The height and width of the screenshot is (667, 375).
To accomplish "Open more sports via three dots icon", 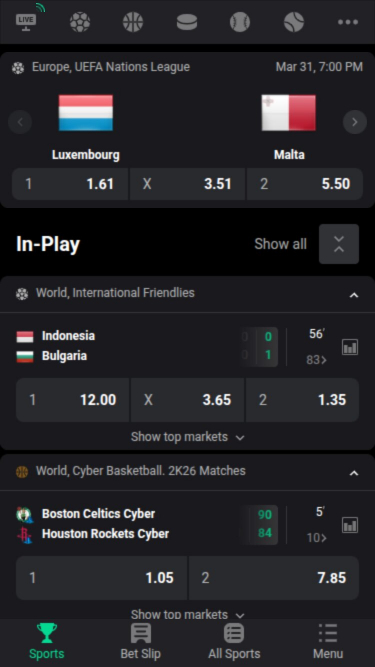I will point(348,22).
